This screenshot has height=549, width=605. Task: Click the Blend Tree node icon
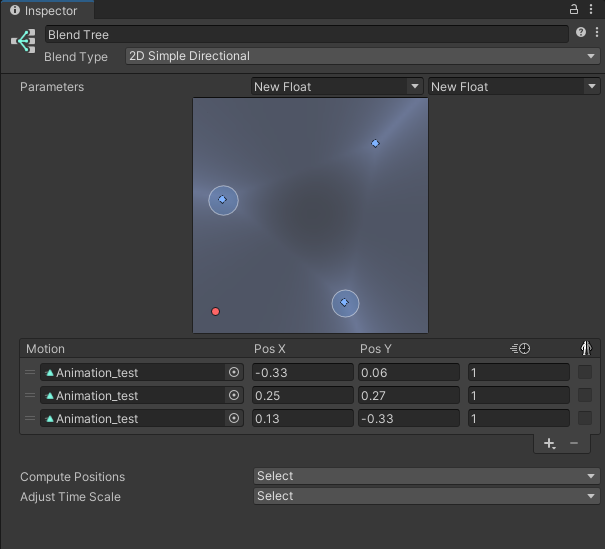(24, 41)
